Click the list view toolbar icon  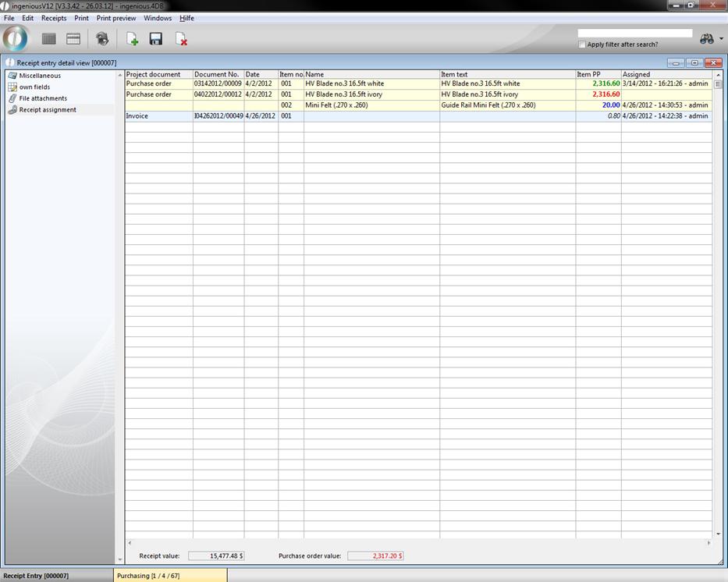click(x=49, y=39)
